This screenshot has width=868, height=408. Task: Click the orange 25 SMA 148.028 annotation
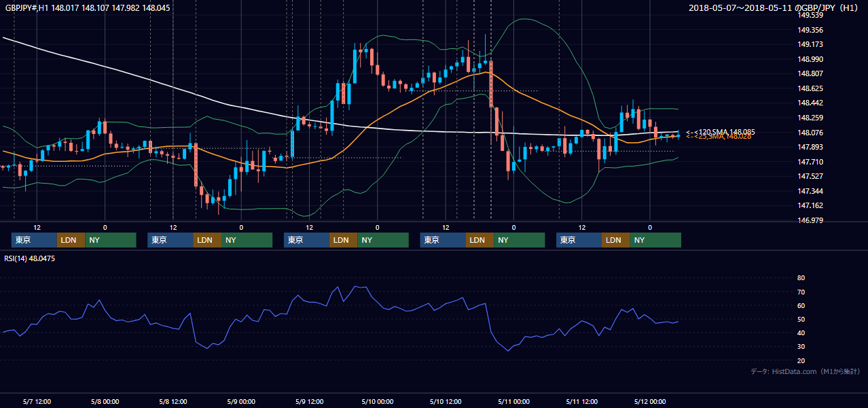coord(718,137)
